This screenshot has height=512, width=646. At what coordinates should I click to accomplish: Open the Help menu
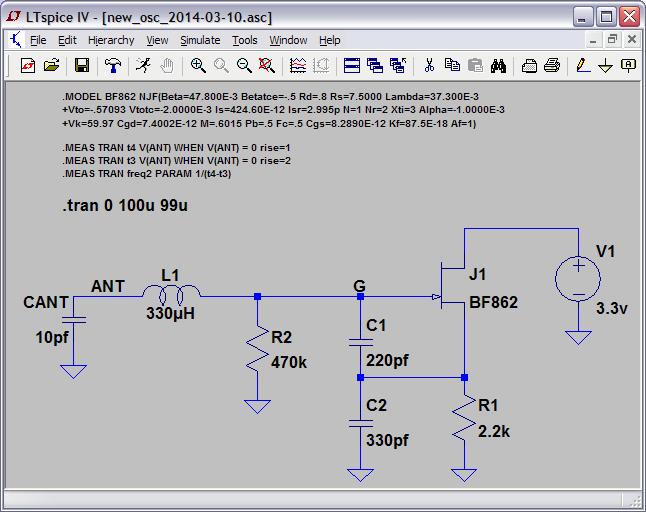click(x=330, y=40)
